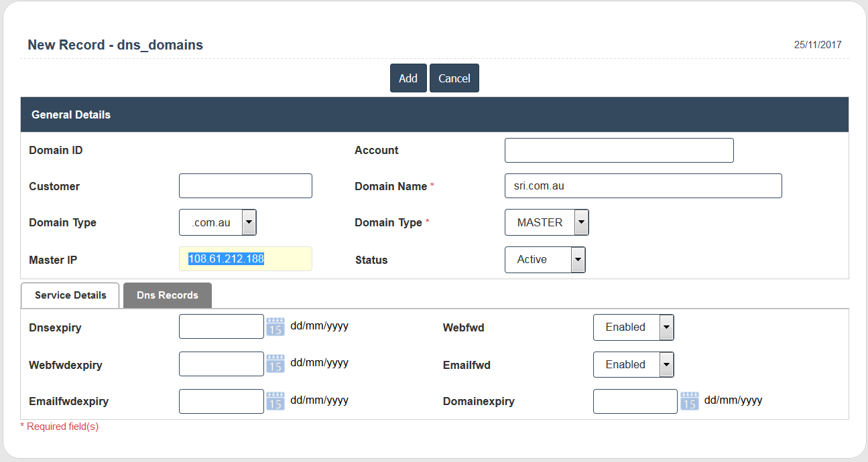Open the Dnsexpiry calendar picker icon
This screenshot has width=868, height=462.
pyautogui.click(x=275, y=327)
